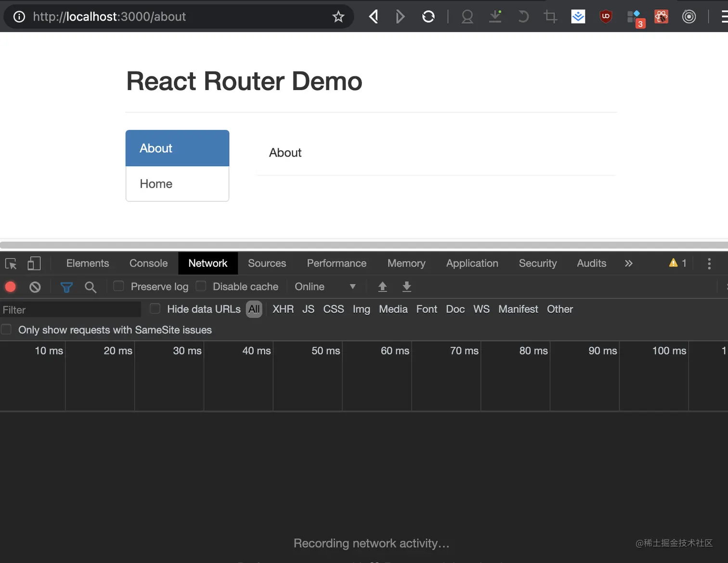Reload the page with the refresh icon

tap(428, 17)
